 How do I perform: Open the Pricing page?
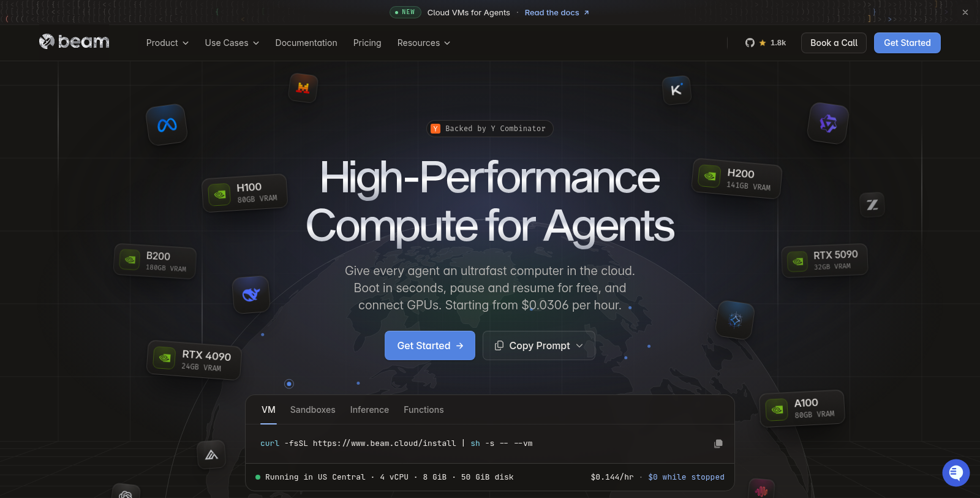[x=367, y=43]
